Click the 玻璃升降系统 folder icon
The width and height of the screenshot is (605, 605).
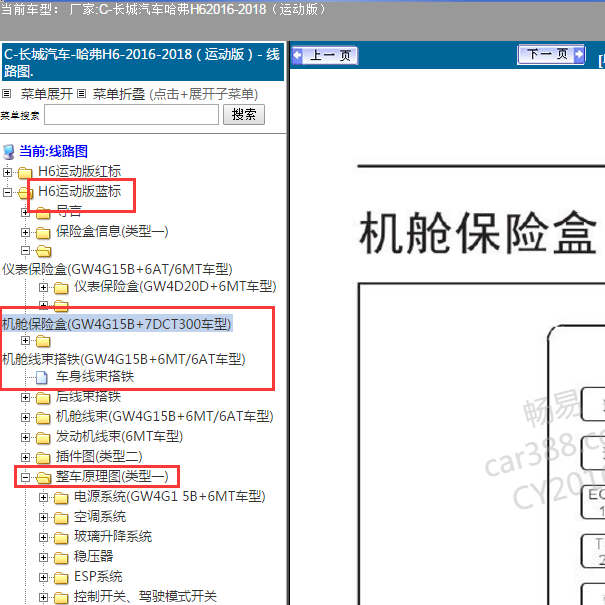tap(61, 538)
